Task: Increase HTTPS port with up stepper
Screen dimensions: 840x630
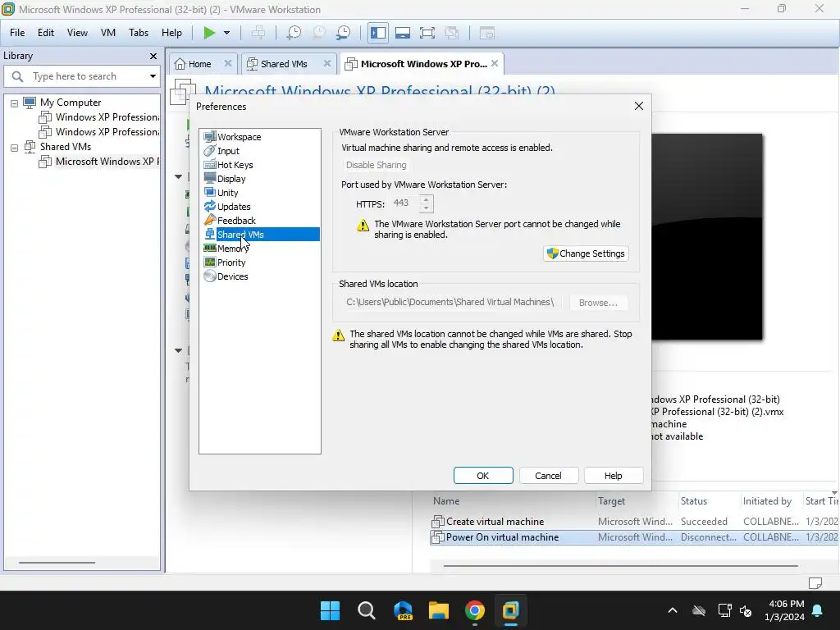Action: (426, 199)
